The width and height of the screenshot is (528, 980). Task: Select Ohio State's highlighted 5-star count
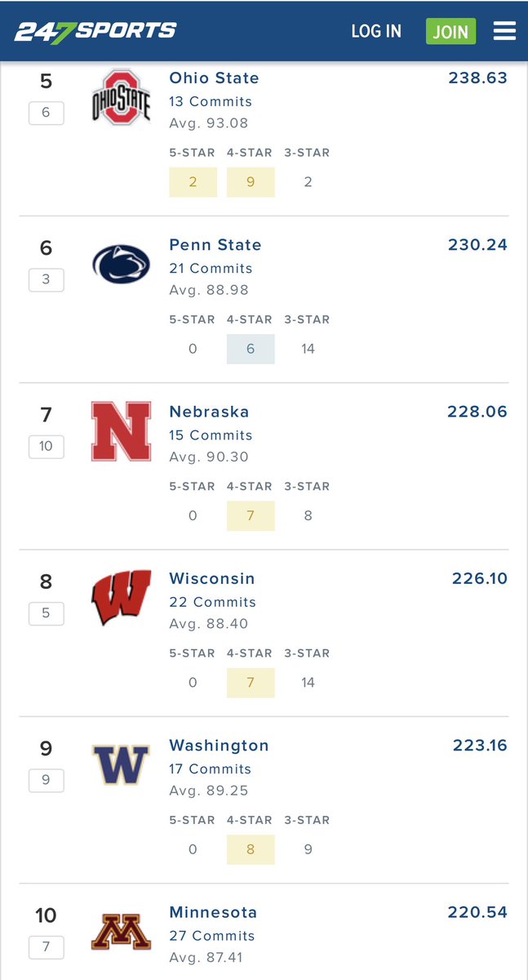tap(193, 182)
